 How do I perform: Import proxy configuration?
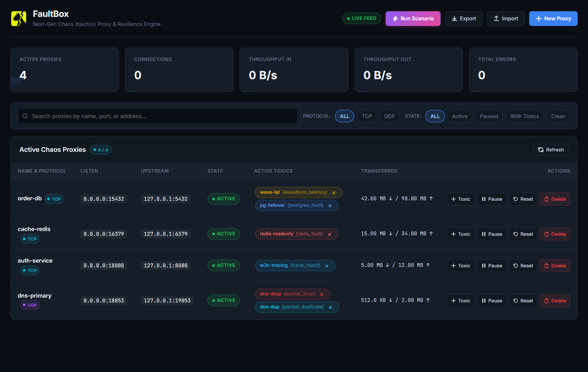click(506, 19)
